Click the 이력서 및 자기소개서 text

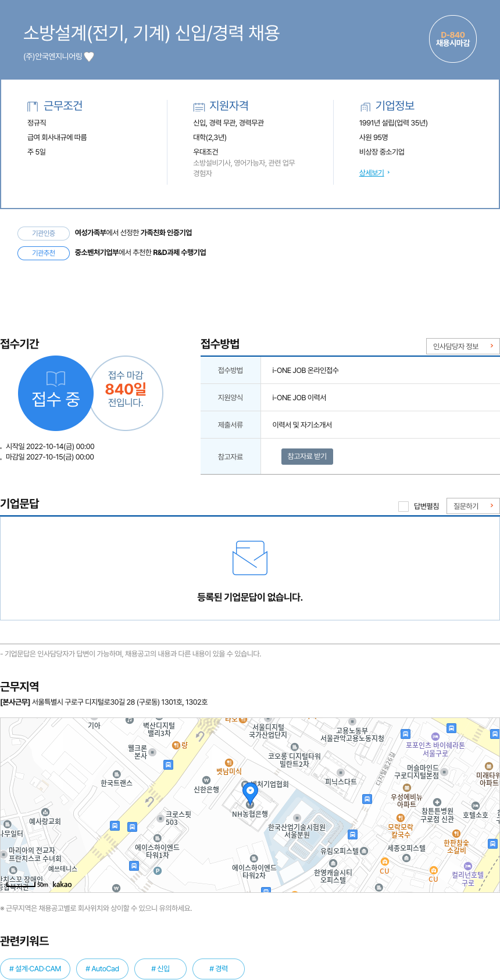tap(302, 425)
